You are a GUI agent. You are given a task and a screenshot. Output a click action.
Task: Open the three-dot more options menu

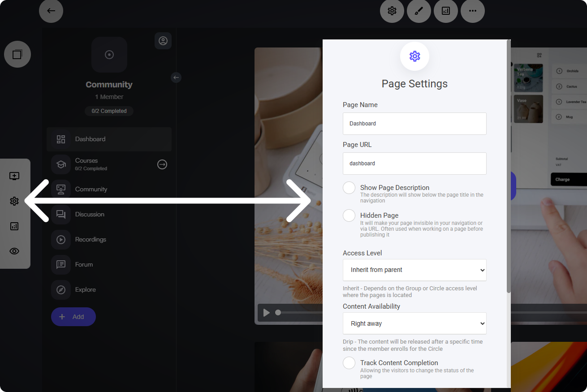(x=473, y=11)
